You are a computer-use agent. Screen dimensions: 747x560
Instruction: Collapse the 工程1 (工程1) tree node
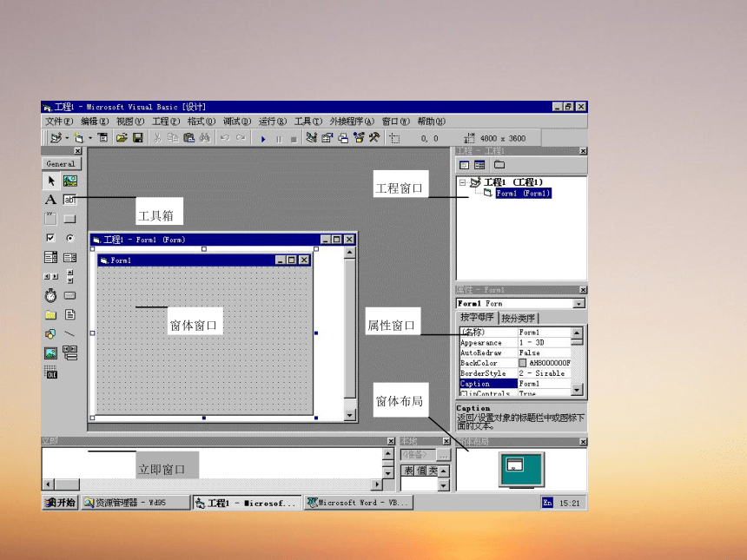[x=462, y=182]
